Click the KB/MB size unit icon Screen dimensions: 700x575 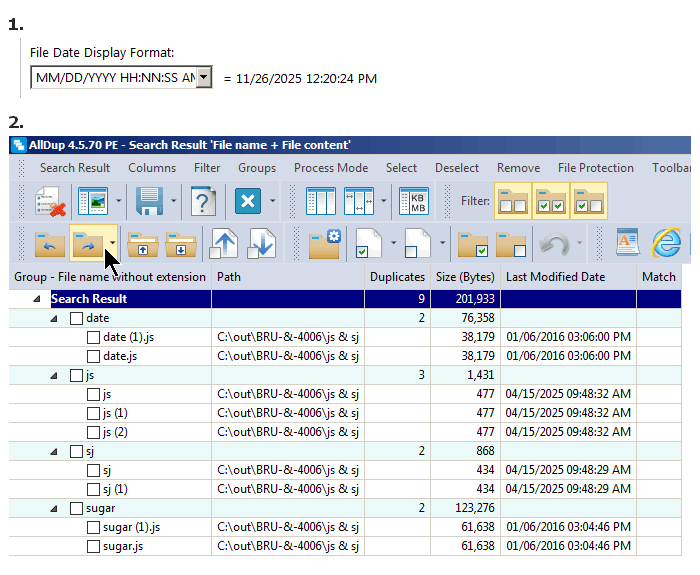click(413, 201)
